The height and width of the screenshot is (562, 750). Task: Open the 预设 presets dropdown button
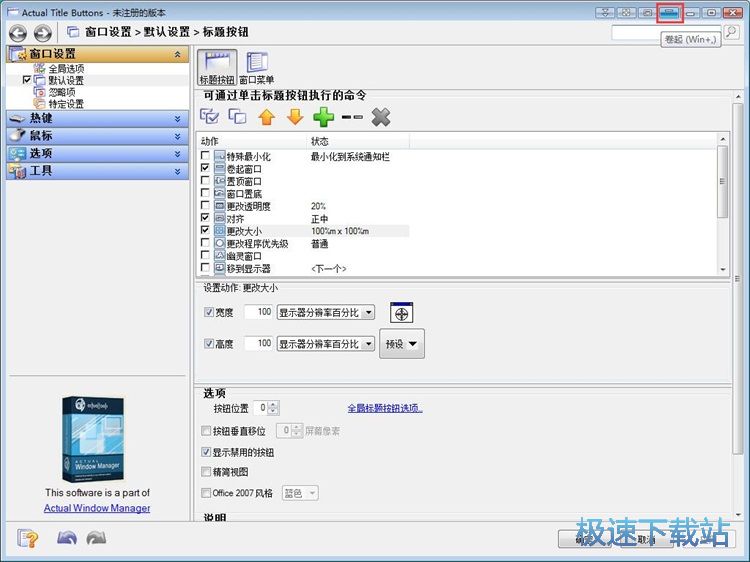click(402, 344)
